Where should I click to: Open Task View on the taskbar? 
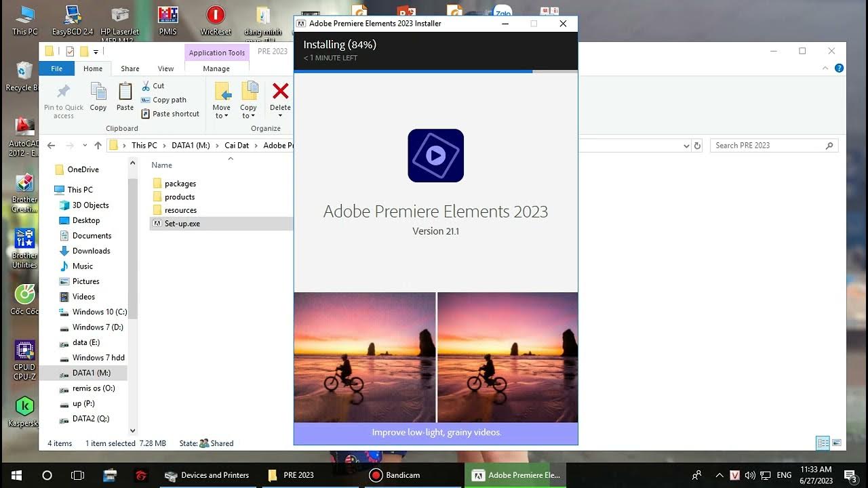[x=77, y=475]
